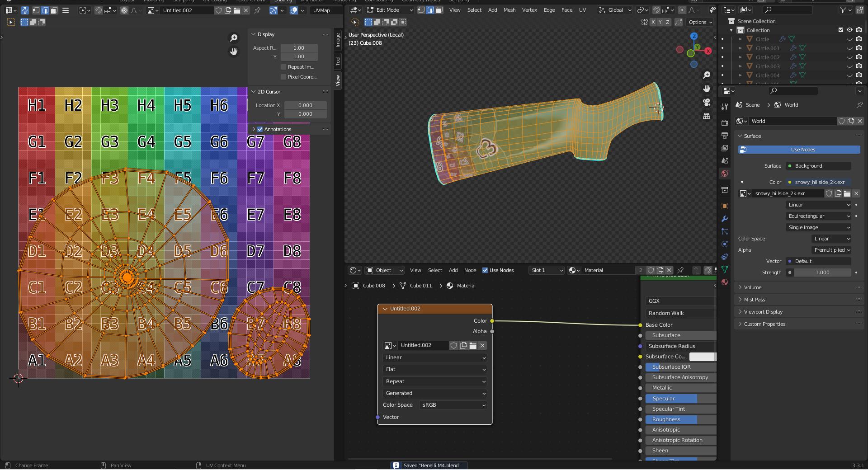The height and width of the screenshot is (470, 868).
Task: Hide Circle.003 with its eye icon
Action: pos(849,66)
